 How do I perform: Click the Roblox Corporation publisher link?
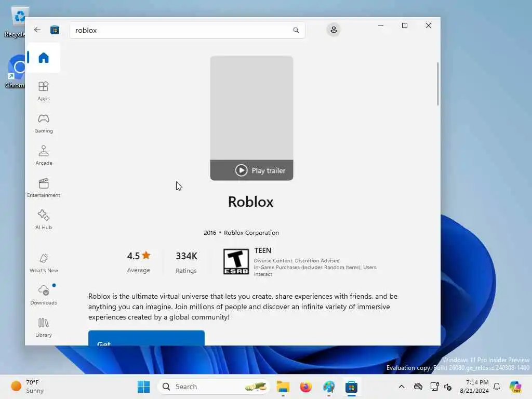(251, 233)
